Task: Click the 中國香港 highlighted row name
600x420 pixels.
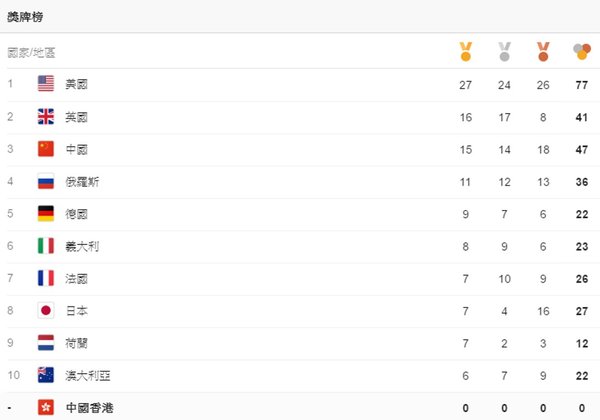Action: [x=90, y=408]
